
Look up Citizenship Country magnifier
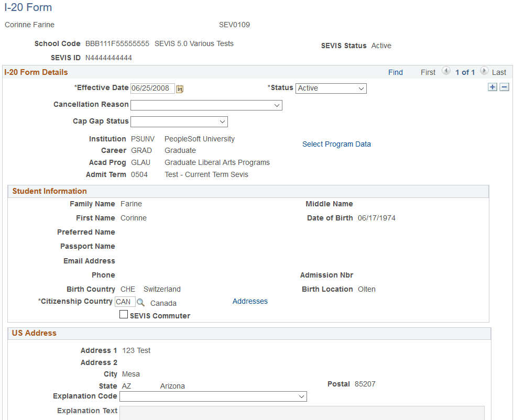140,302
